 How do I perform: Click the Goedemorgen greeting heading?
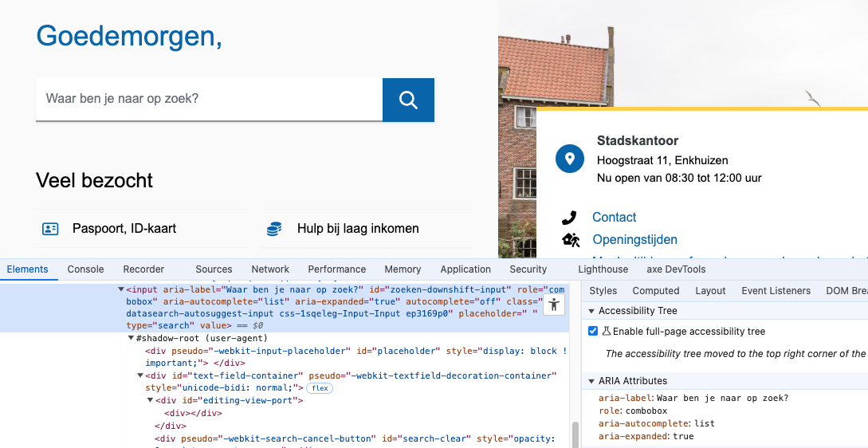tap(129, 37)
